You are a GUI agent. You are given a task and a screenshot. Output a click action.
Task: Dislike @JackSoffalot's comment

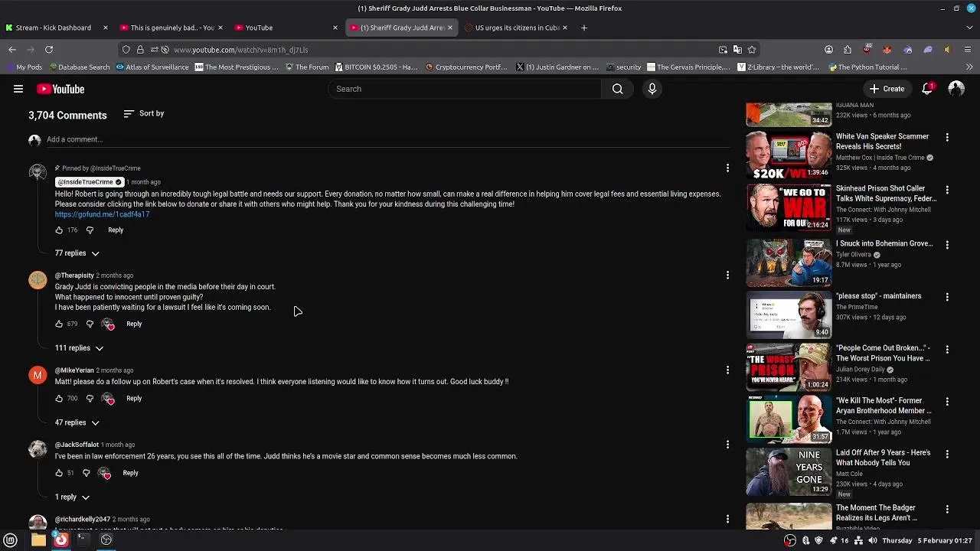pyautogui.click(x=86, y=473)
